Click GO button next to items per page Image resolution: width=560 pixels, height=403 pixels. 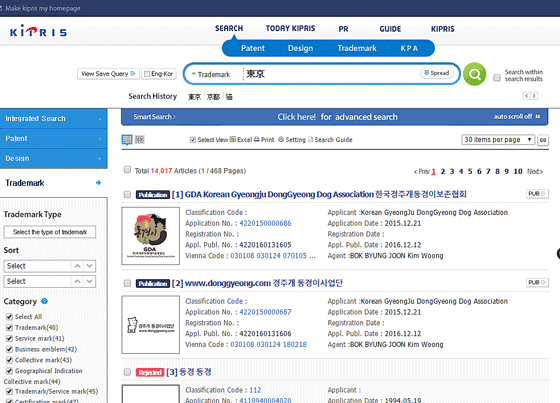[x=543, y=140]
